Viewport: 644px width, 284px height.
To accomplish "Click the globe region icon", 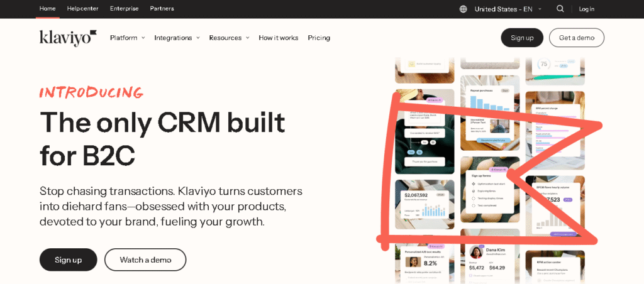I will pyautogui.click(x=464, y=9).
